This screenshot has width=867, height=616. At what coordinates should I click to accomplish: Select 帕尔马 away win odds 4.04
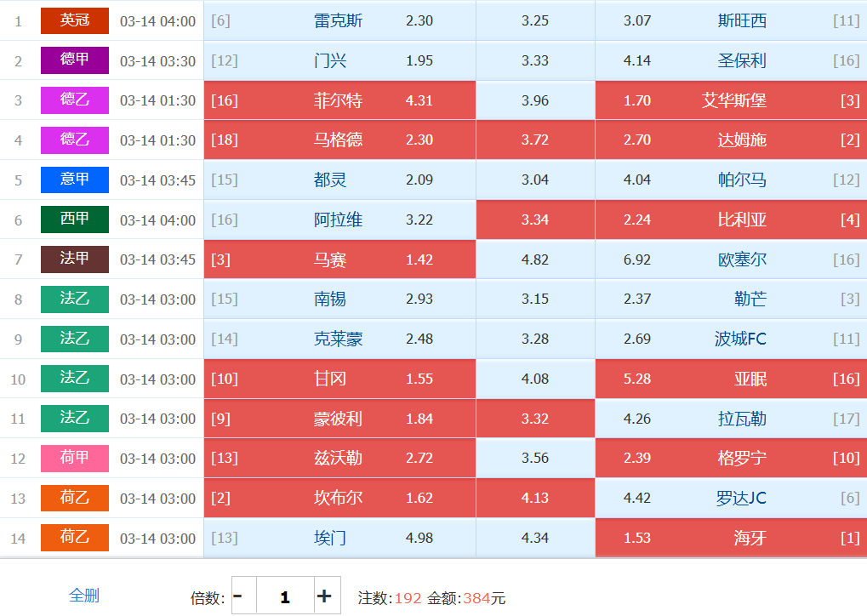(x=730, y=180)
